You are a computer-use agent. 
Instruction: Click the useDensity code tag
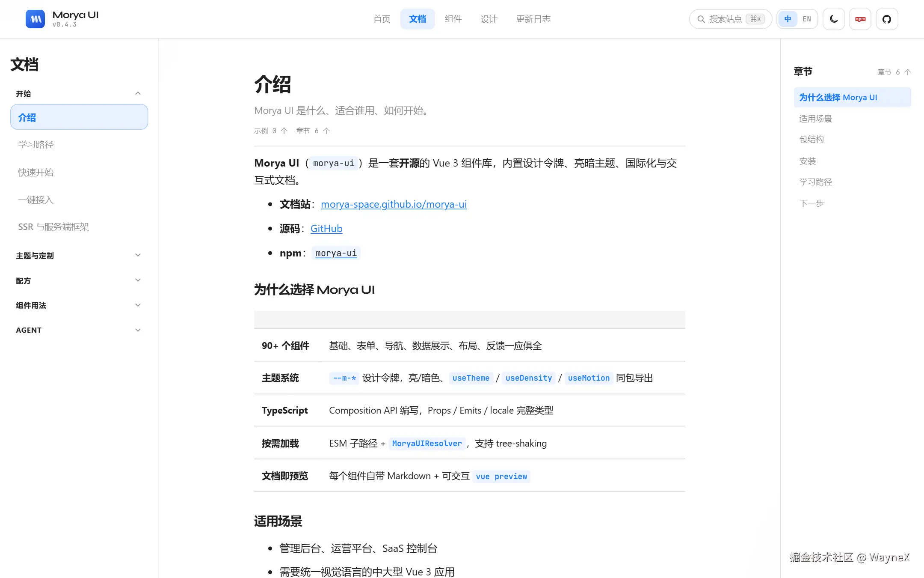pyautogui.click(x=529, y=378)
